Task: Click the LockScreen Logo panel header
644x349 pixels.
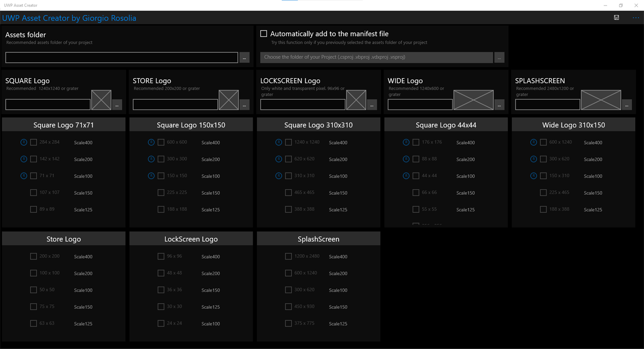Action: pyautogui.click(x=191, y=239)
